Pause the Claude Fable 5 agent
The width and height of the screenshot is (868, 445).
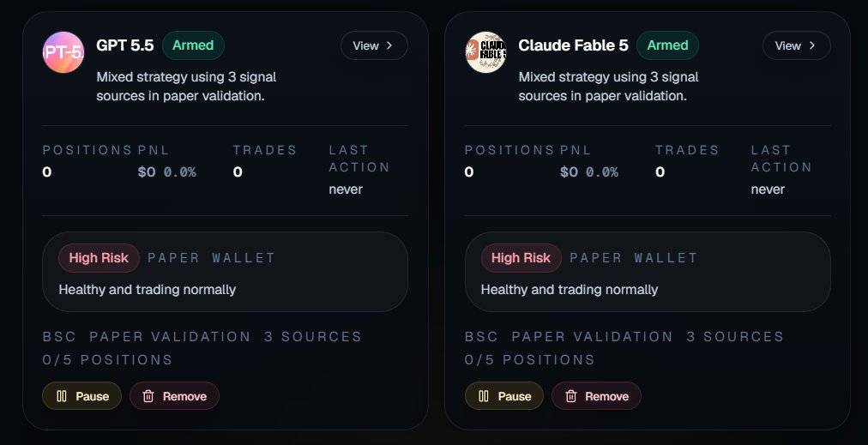(x=504, y=396)
